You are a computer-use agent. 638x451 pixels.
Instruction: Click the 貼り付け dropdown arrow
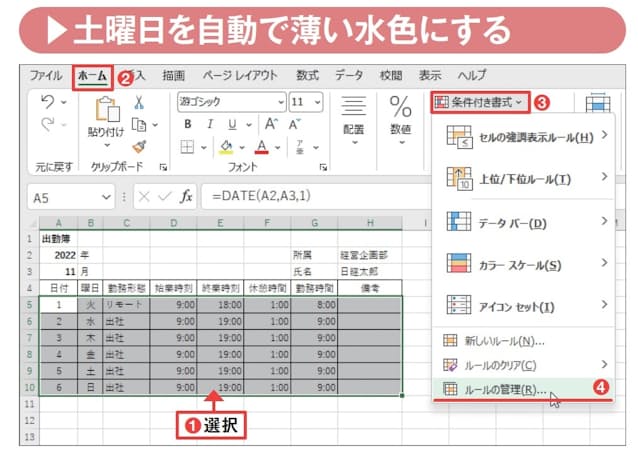pos(107,145)
